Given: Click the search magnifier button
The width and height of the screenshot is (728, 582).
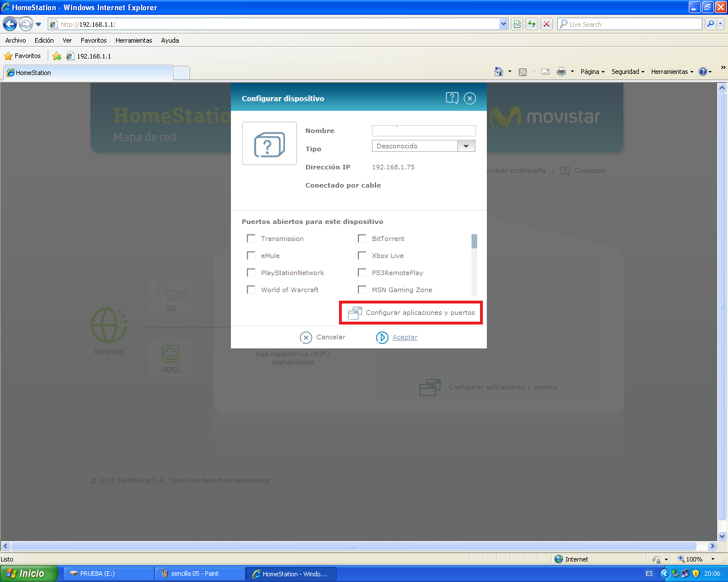Looking at the screenshot, I should click(710, 24).
